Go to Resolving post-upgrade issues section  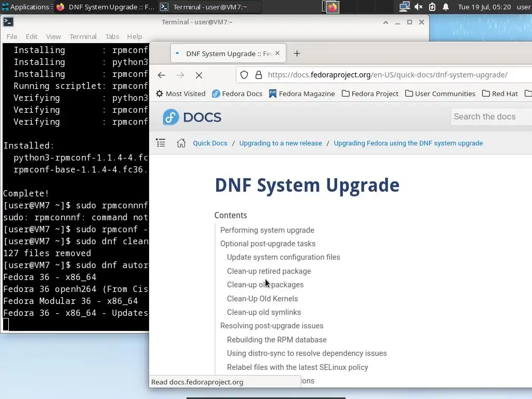click(272, 326)
